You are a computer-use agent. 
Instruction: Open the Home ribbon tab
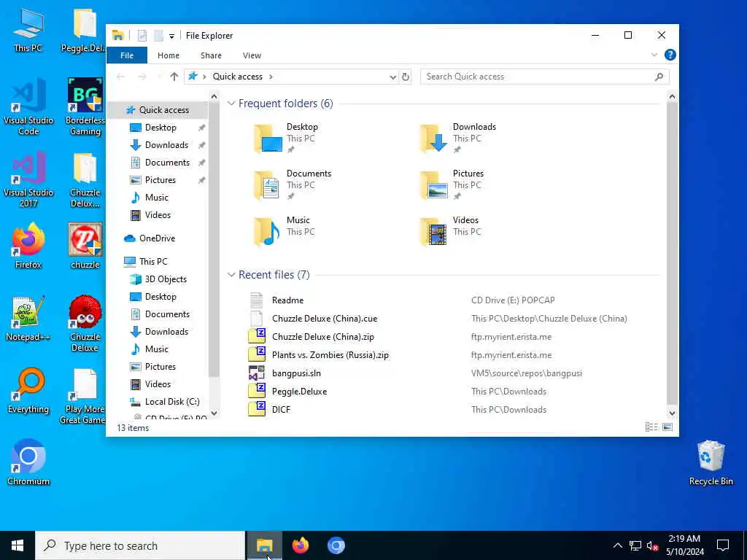[x=169, y=55]
